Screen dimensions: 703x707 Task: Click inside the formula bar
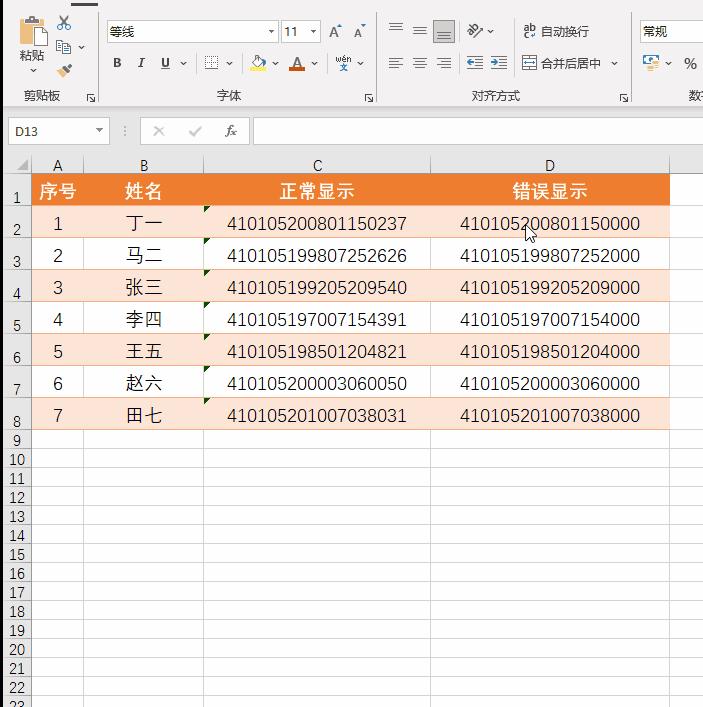pyautogui.click(x=478, y=131)
